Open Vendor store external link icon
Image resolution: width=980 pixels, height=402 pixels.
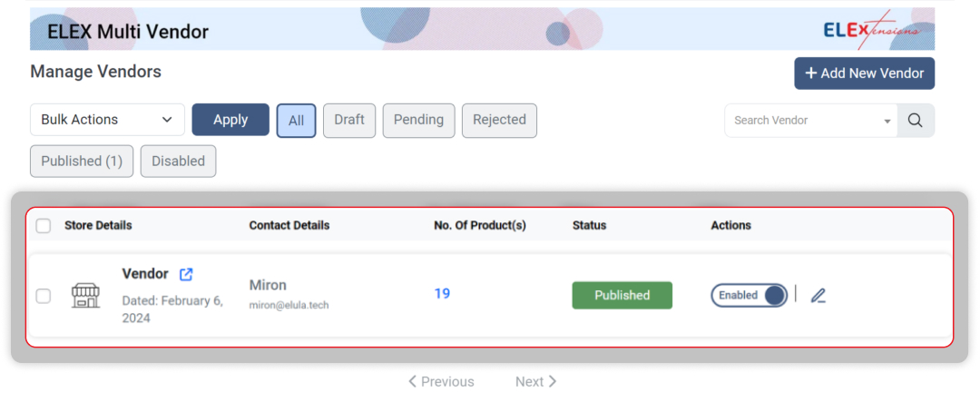(x=186, y=274)
